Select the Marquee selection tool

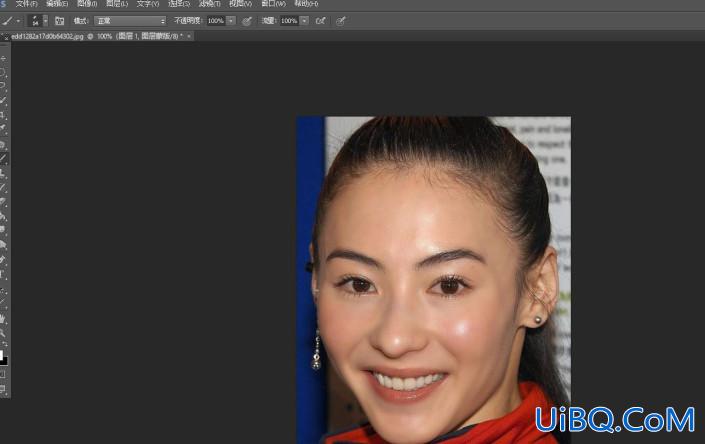3,72
